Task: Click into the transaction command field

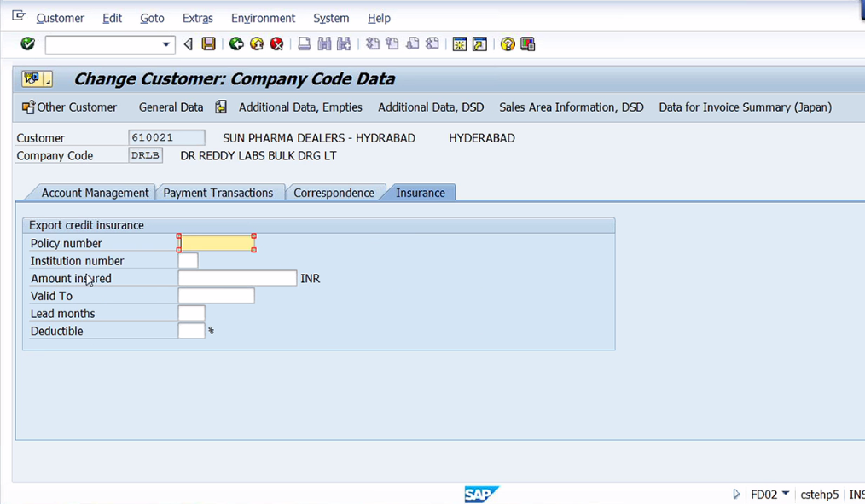Action: [103, 44]
